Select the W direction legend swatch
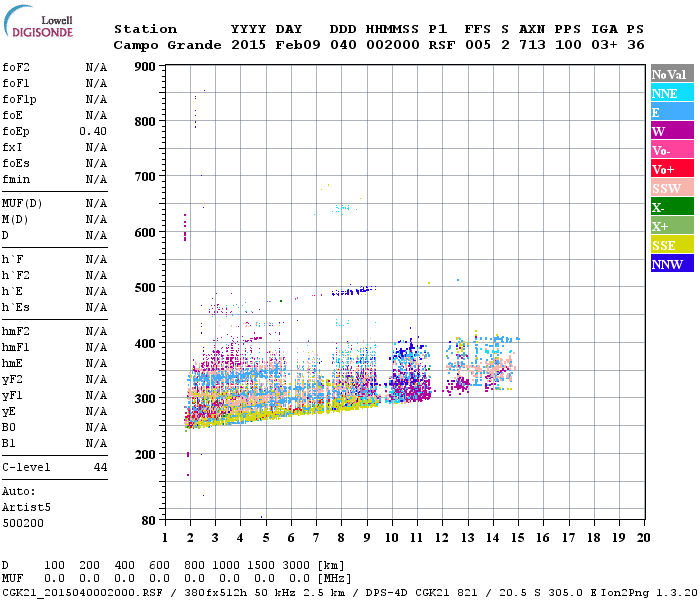Viewport: 700px width, 600px height. 672,131
